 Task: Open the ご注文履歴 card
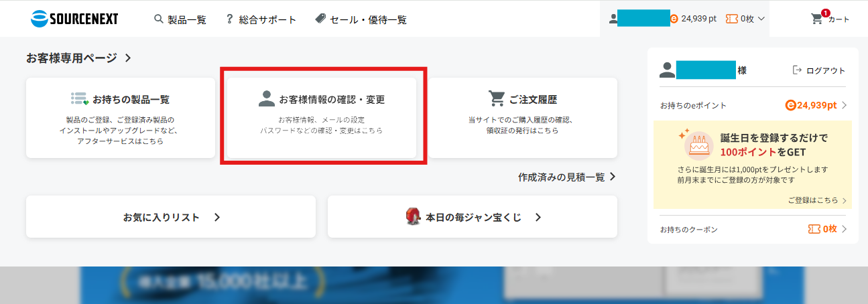pos(523,118)
